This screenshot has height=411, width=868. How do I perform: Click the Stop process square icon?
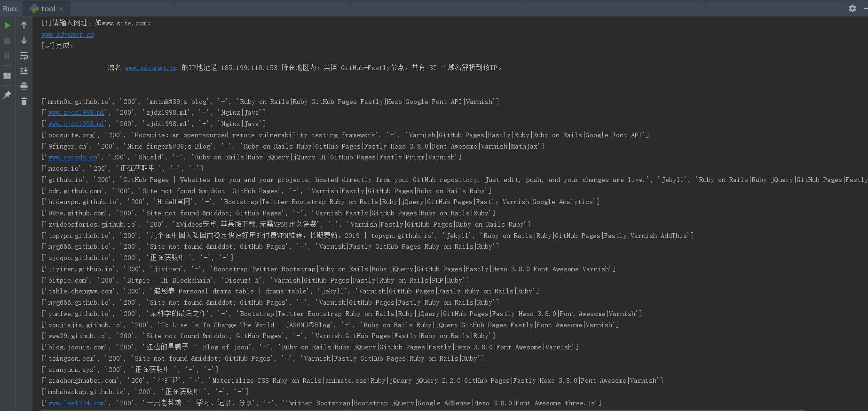point(7,41)
